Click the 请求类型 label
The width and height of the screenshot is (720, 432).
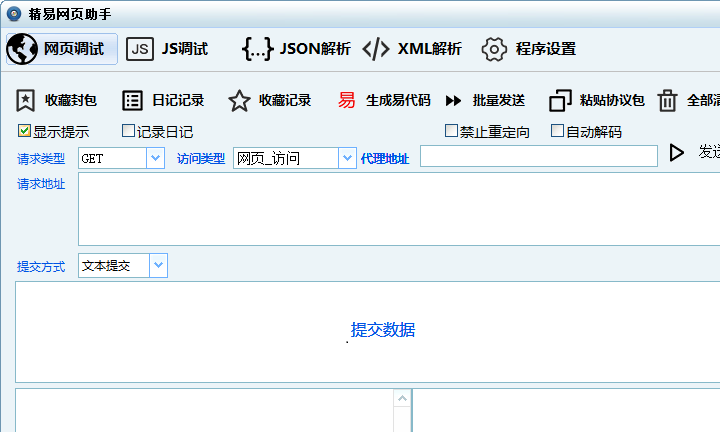click(41, 159)
